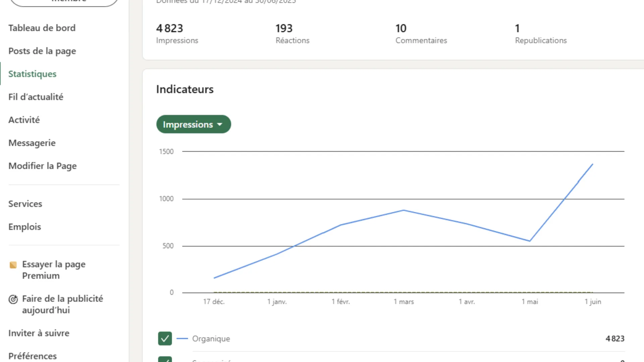Screen dimensions: 644x362
Task: Select Modifier la Page
Action: pos(43,166)
